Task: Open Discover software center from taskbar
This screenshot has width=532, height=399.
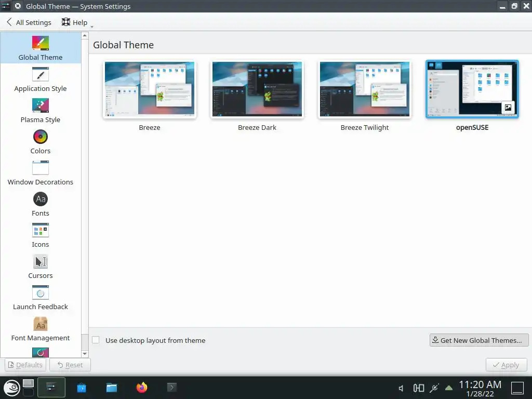Action: (x=82, y=388)
